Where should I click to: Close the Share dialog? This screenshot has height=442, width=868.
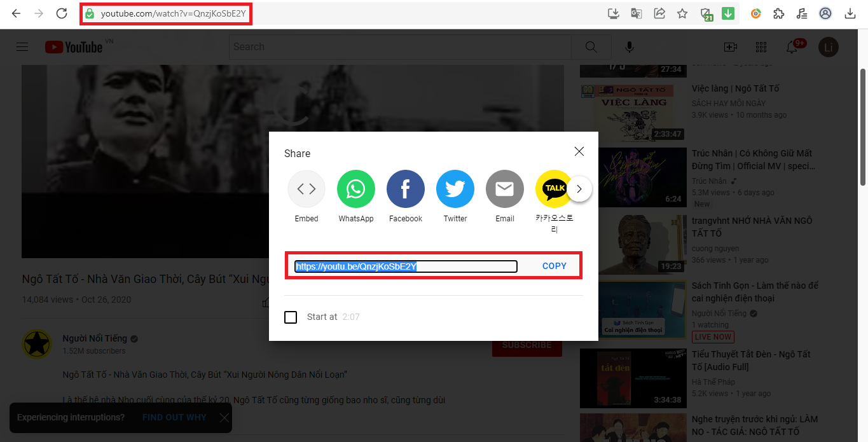point(579,151)
